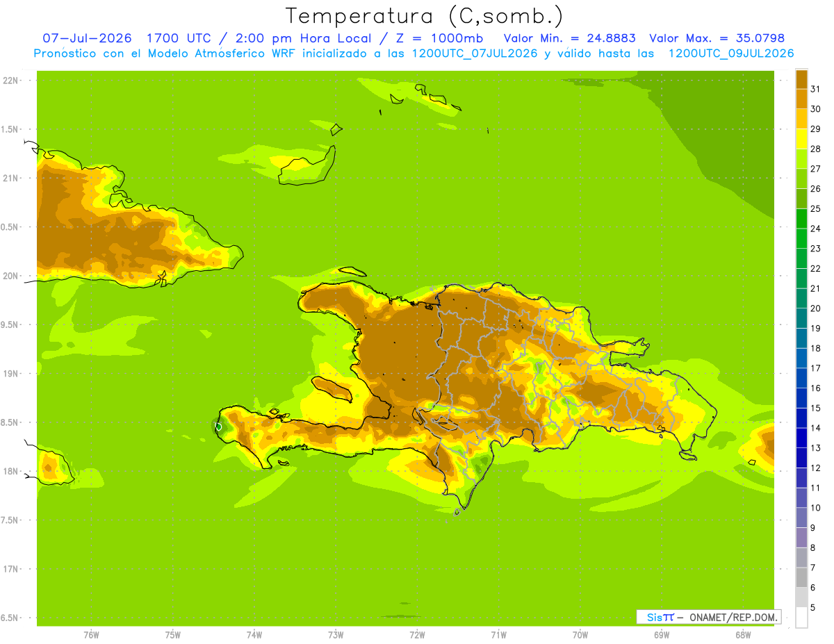Click the '9.5N' latitude axis label
834x644 pixels.
point(10,324)
